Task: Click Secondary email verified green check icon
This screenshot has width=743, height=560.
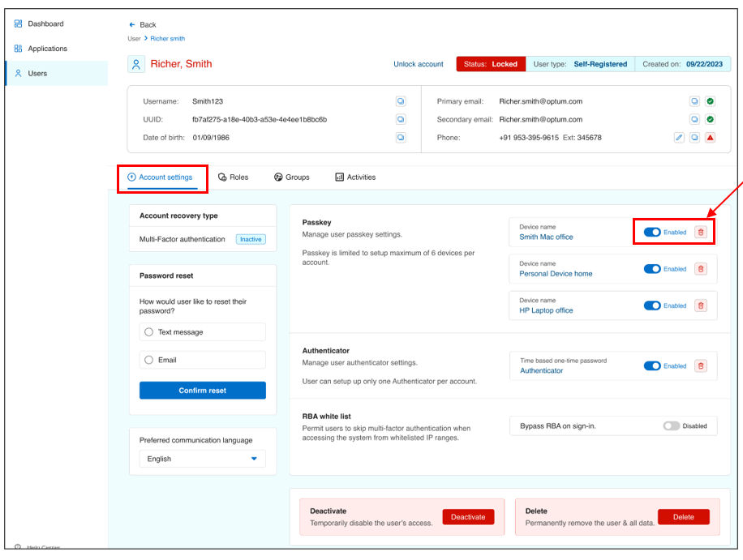Action: click(x=710, y=119)
